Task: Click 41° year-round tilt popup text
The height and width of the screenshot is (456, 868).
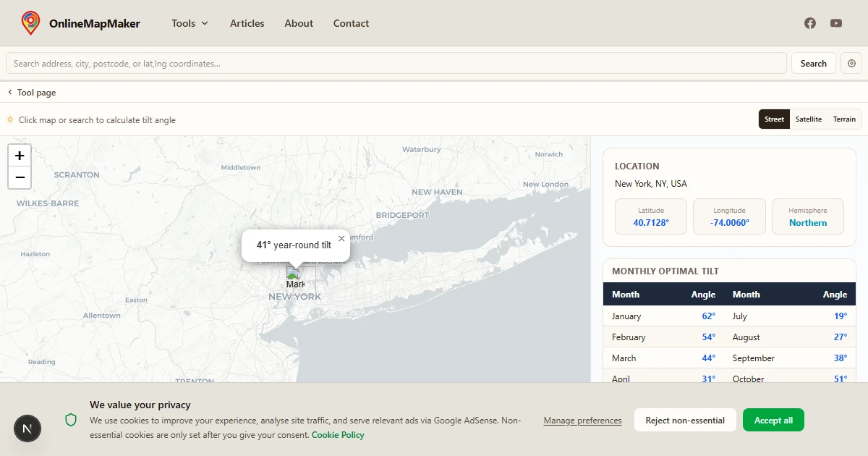Action: tap(294, 245)
